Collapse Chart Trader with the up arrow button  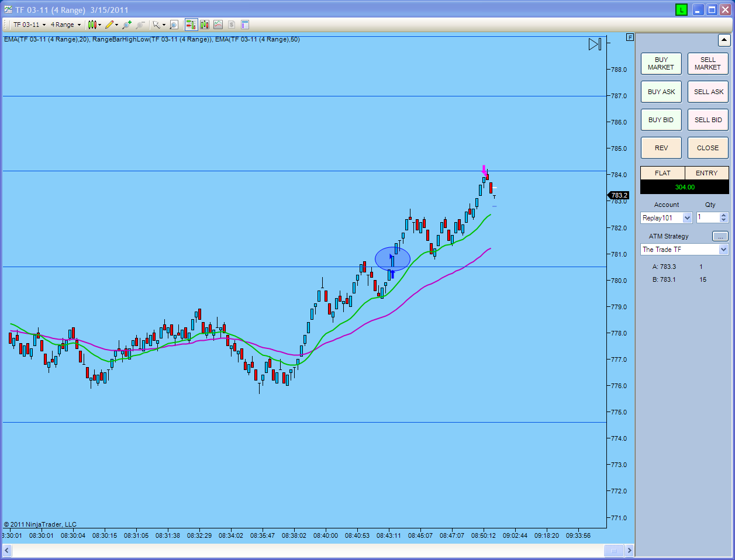pos(724,40)
